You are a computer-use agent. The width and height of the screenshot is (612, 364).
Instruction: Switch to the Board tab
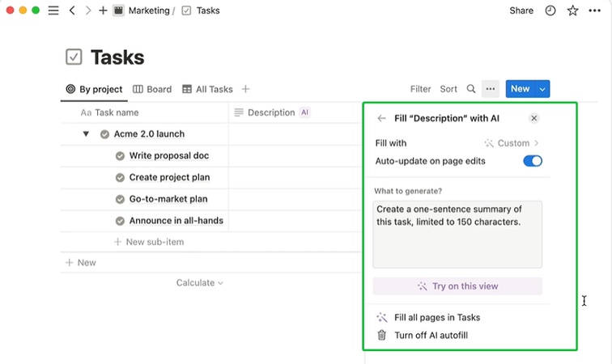pos(152,89)
